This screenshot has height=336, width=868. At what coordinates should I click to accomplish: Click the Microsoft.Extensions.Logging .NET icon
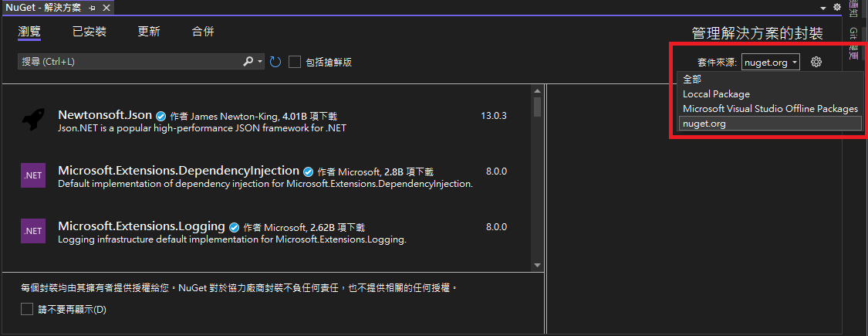[33, 231]
